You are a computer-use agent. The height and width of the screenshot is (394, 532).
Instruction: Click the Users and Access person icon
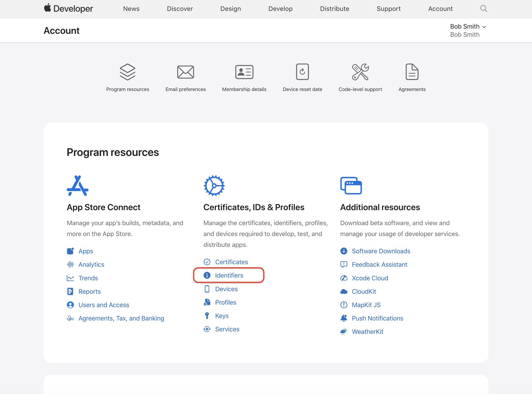70,305
